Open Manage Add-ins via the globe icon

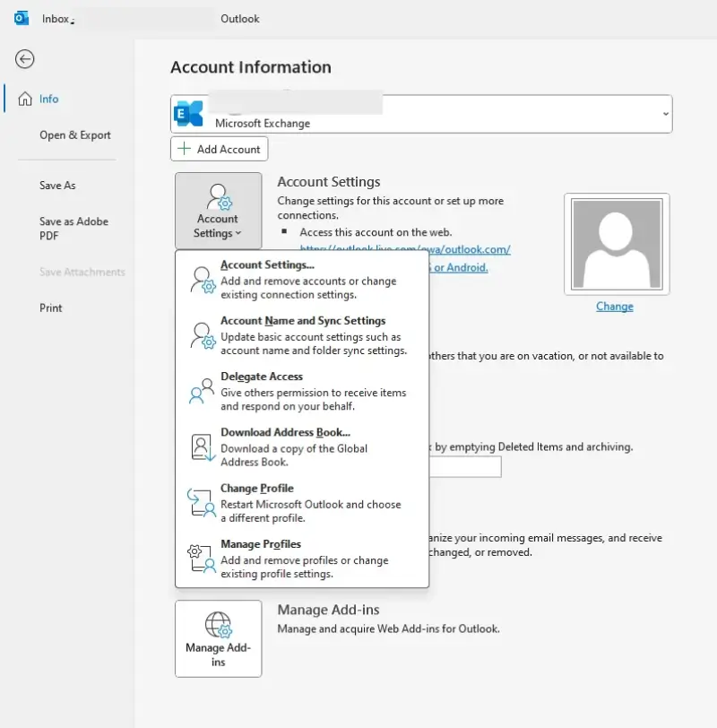click(x=218, y=624)
